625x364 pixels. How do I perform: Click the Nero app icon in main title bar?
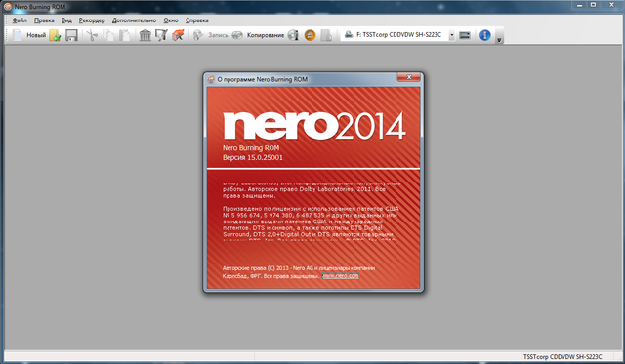point(7,7)
